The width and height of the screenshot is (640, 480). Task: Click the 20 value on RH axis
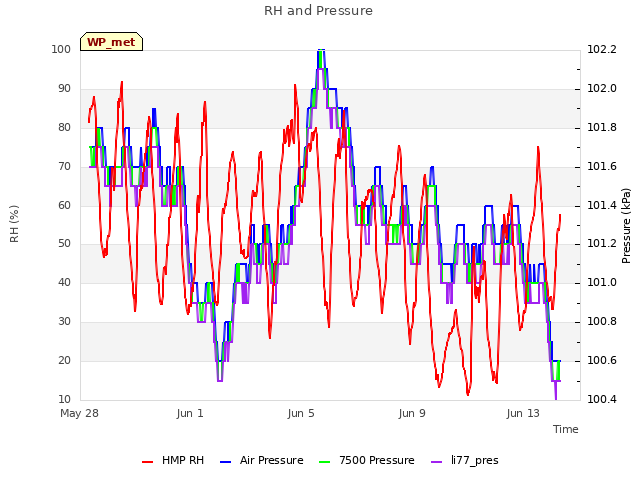click(64, 360)
